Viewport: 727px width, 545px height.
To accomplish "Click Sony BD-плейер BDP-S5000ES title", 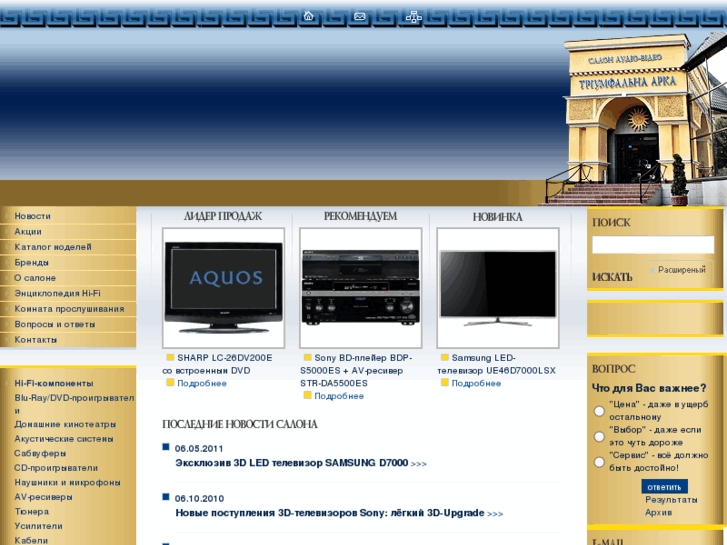I will pos(356,370).
